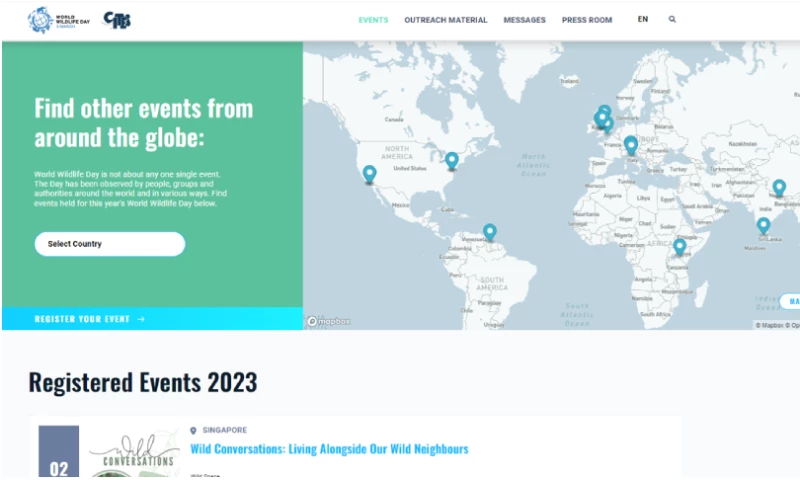This screenshot has width=800, height=480.
Task: Open the Outreach Material menu item
Action: 445,20
